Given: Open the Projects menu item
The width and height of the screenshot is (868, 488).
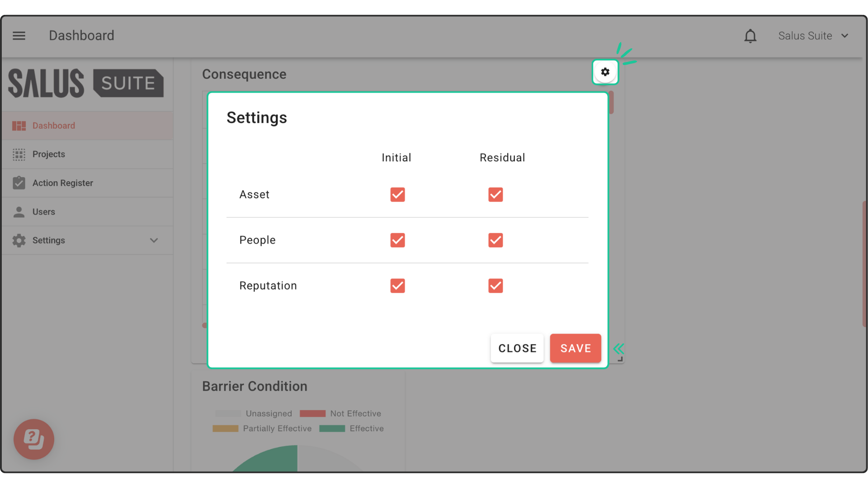Looking at the screenshot, I should 49,155.
